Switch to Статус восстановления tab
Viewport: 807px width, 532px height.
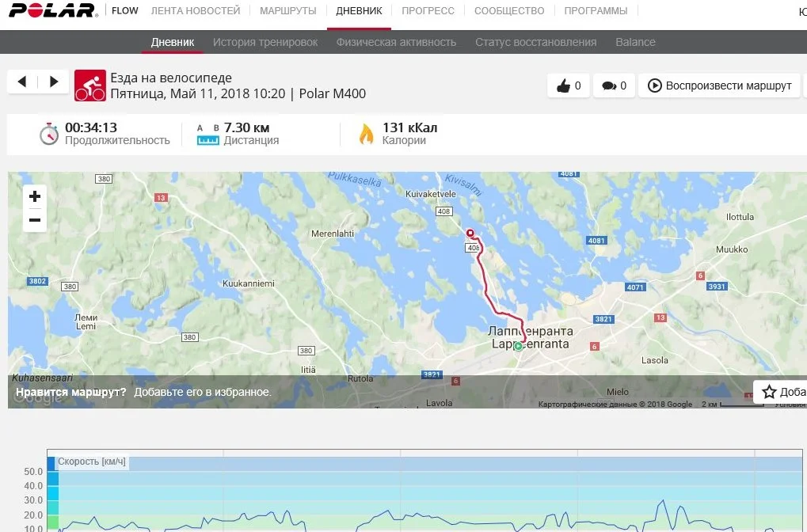536,42
